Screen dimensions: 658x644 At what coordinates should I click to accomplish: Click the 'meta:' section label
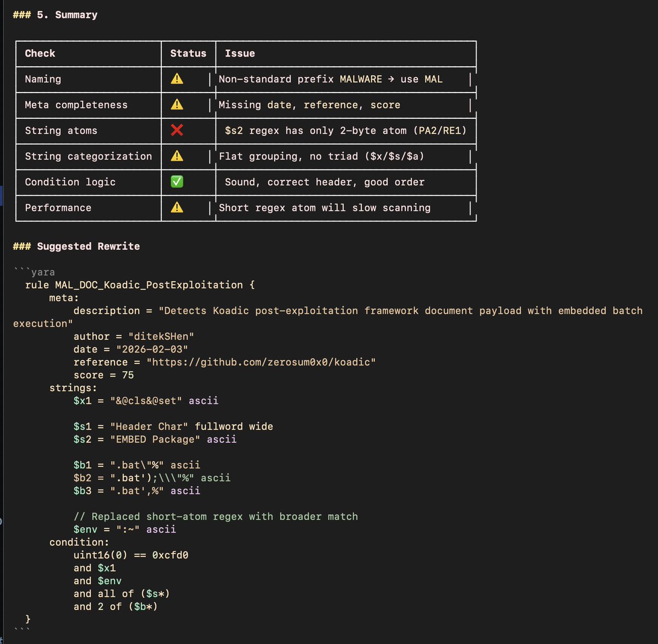pos(64,298)
